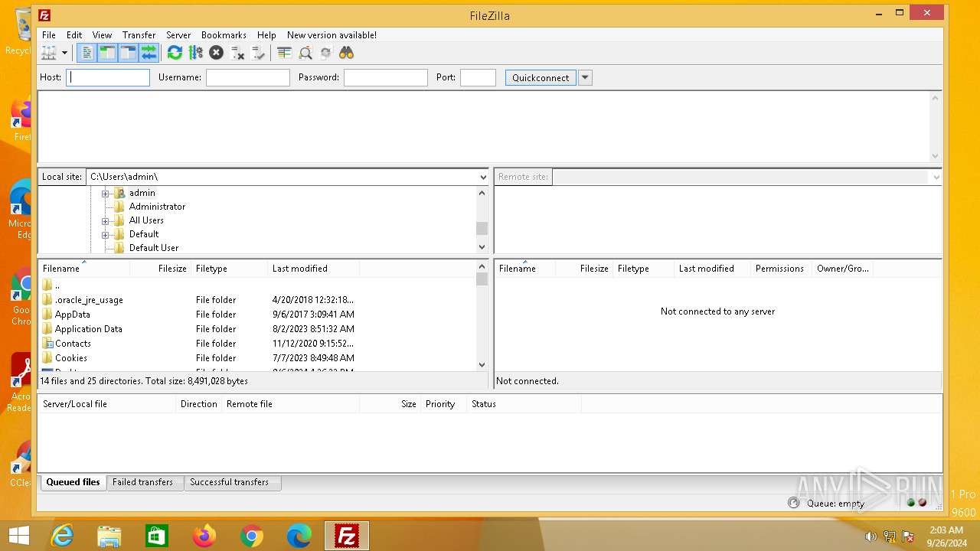
Task: Click local file list scrollbar thumb
Action: [482, 279]
